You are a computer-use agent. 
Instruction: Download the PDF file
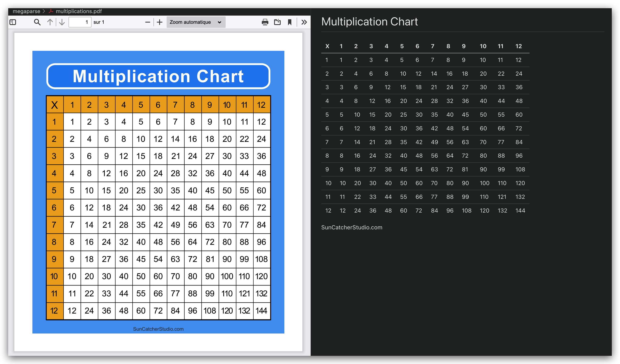click(x=277, y=22)
